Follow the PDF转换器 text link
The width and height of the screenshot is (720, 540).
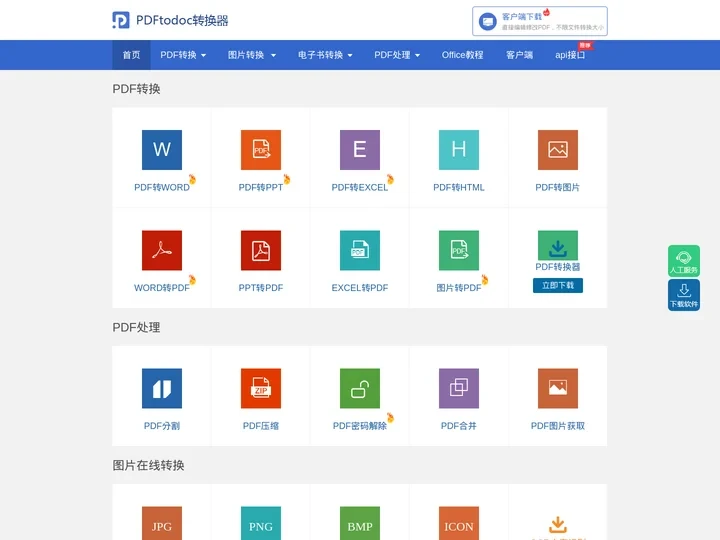pos(558,267)
